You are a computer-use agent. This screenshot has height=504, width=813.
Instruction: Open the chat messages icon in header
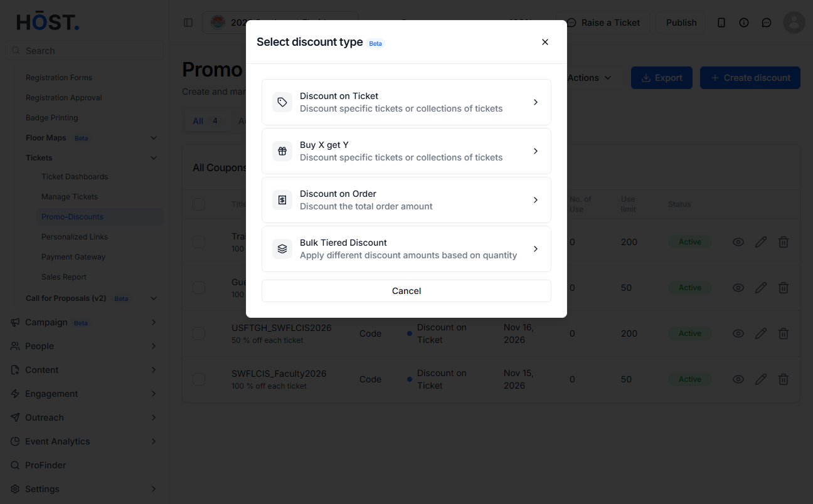pos(767,23)
